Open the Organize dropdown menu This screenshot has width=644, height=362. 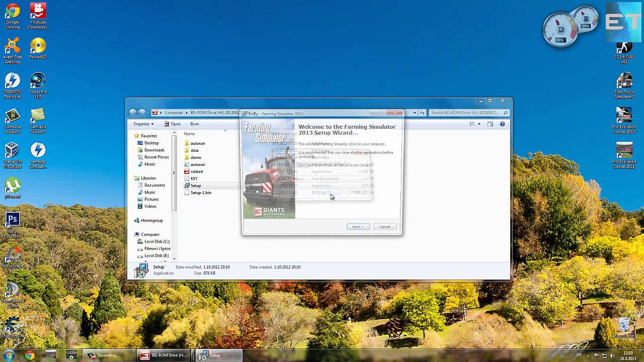coord(143,124)
